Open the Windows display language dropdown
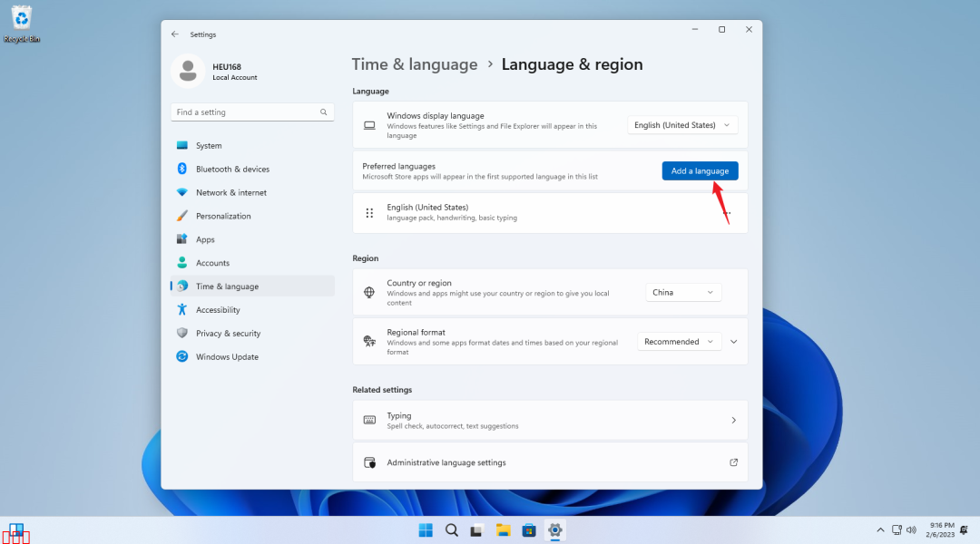This screenshot has width=980, height=544. tap(682, 125)
